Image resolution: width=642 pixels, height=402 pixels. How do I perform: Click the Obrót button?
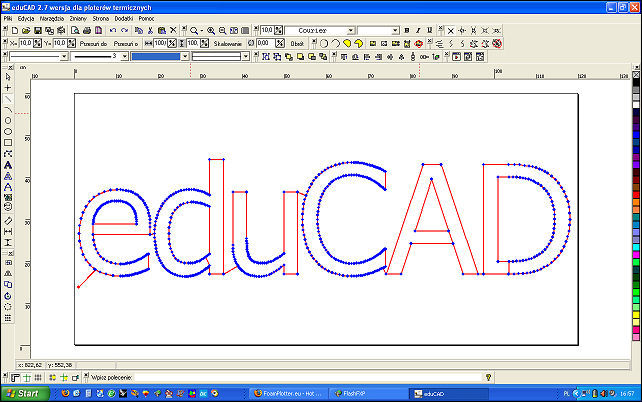pos(297,43)
